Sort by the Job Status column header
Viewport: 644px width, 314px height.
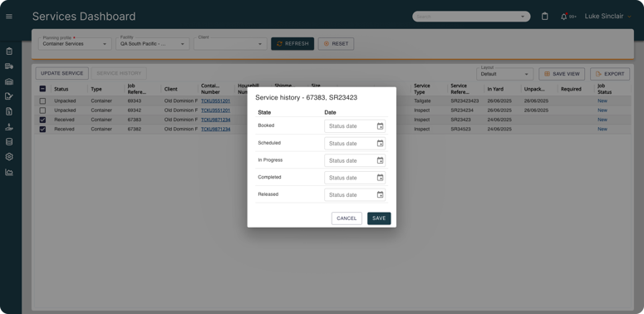tap(605, 89)
